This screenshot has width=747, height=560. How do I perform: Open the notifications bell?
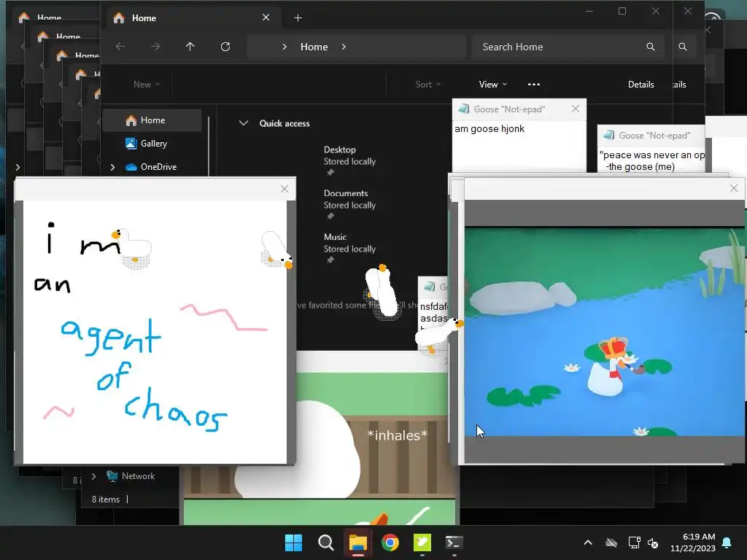point(727,542)
